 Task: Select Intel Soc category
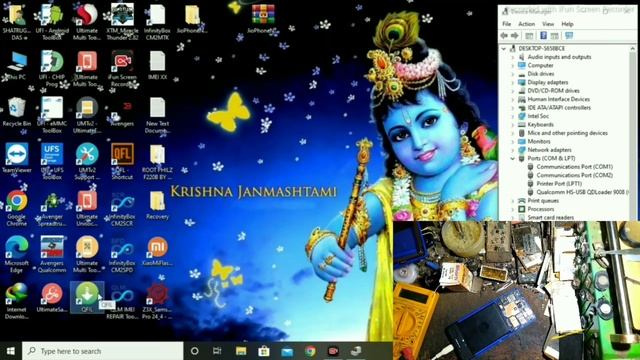click(x=534, y=116)
